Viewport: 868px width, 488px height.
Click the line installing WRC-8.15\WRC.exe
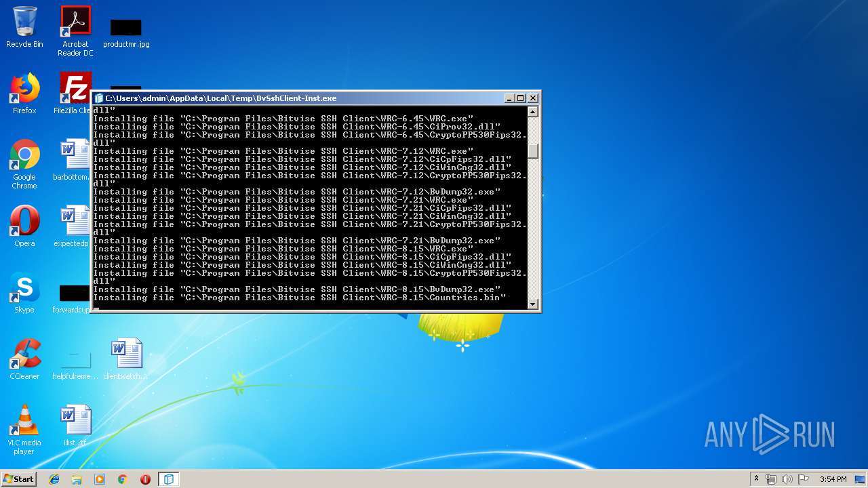click(283, 249)
